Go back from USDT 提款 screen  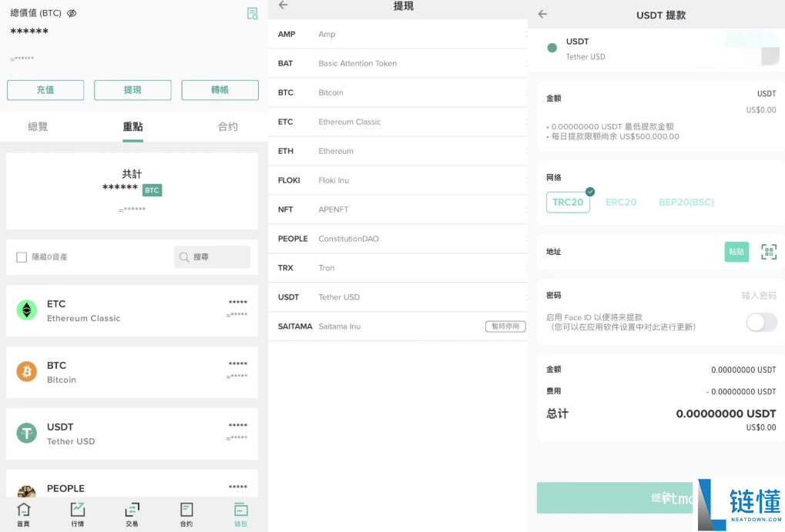click(542, 15)
